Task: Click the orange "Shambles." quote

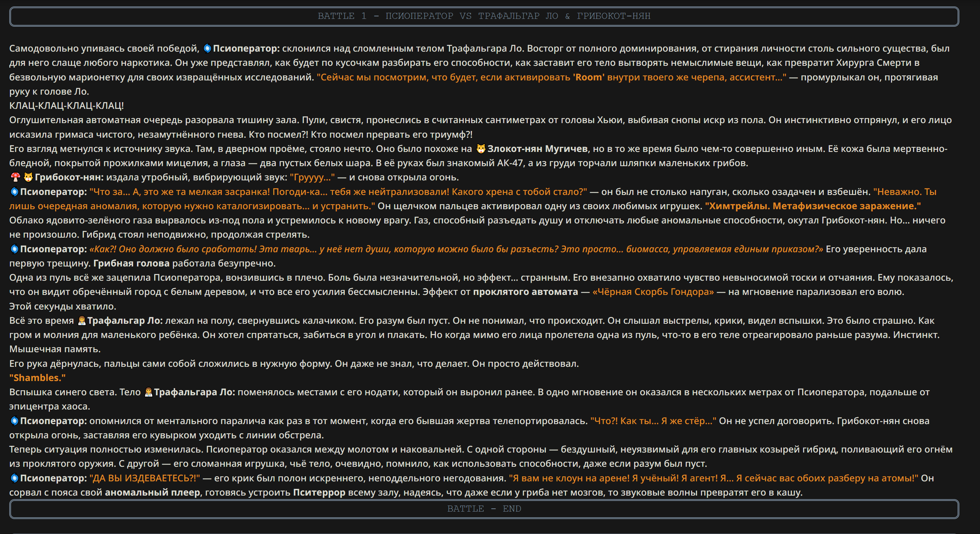Action: [x=37, y=378]
